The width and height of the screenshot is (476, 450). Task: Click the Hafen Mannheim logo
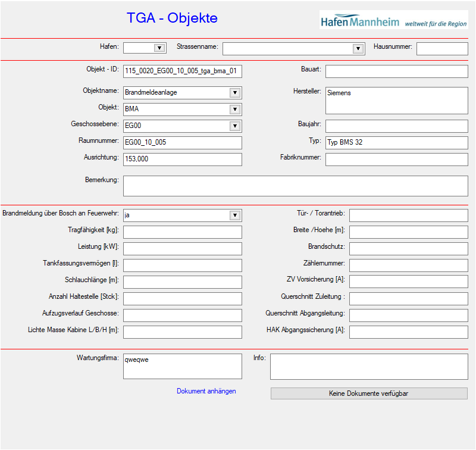tap(393, 20)
